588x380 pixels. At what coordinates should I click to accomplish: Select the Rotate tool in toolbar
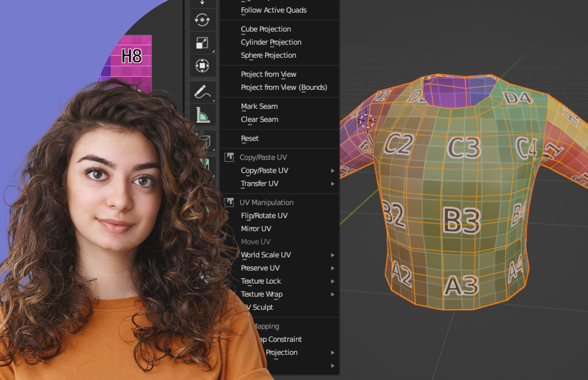click(x=202, y=20)
